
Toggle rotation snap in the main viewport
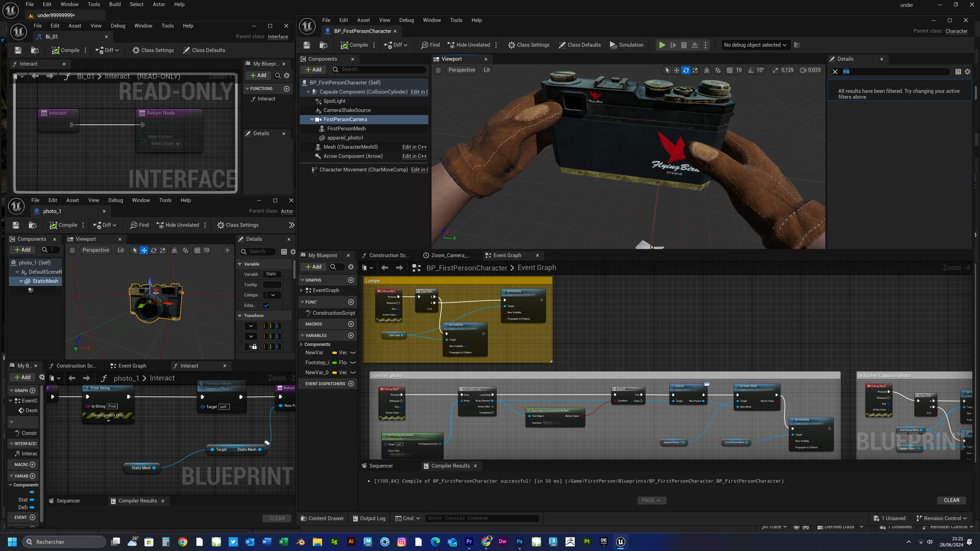[751, 70]
